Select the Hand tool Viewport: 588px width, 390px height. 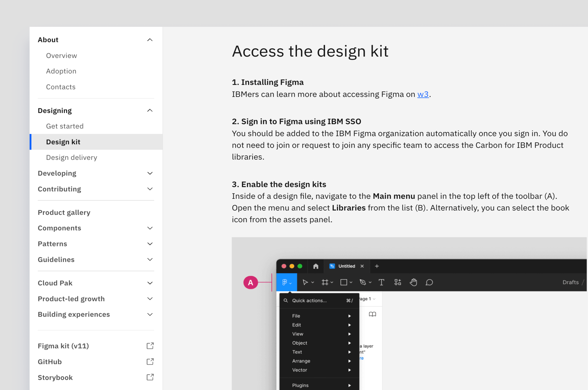coord(413,282)
